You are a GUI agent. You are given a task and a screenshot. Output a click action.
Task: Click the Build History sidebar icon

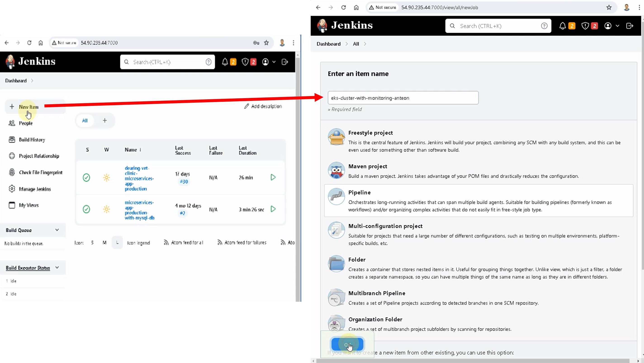(12, 140)
